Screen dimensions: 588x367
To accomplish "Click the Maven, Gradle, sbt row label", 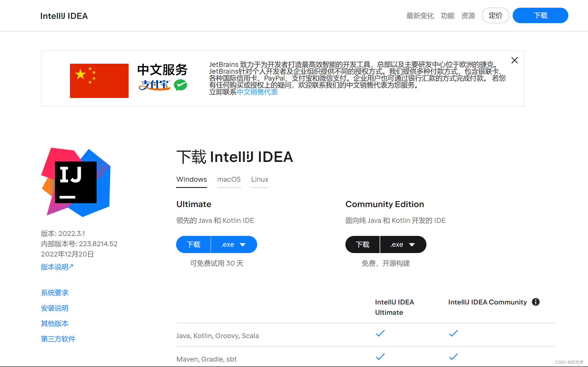I will click(206, 359).
